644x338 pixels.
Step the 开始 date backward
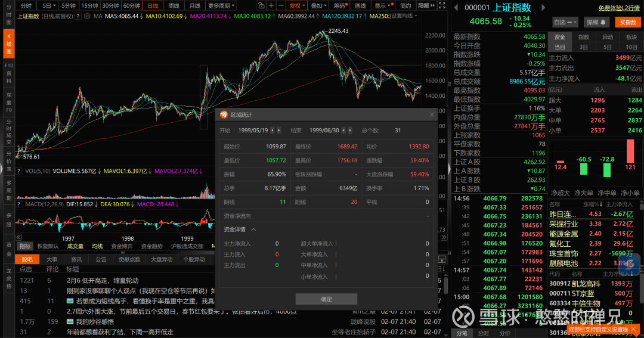tap(273, 130)
